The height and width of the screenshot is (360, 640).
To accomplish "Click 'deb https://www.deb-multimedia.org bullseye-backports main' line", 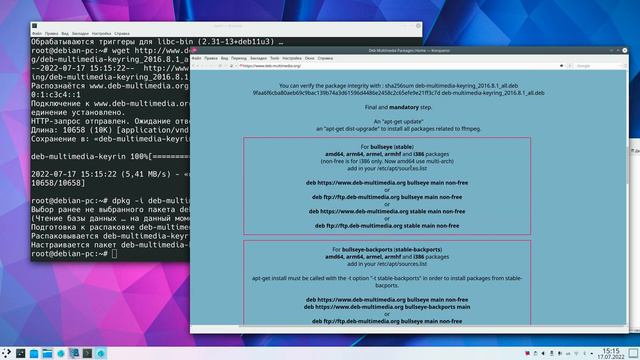I will pyautogui.click(x=387, y=307).
